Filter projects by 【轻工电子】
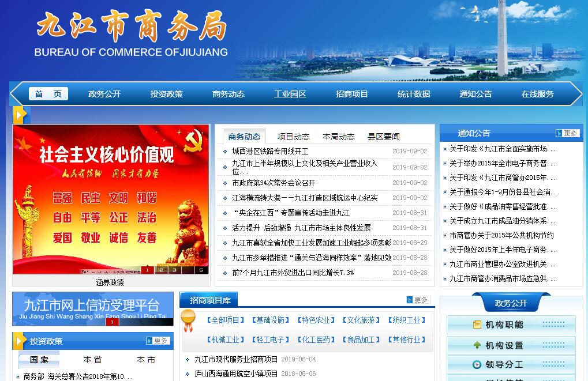This screenshot has height=381, width=588. tap(271, 339)
